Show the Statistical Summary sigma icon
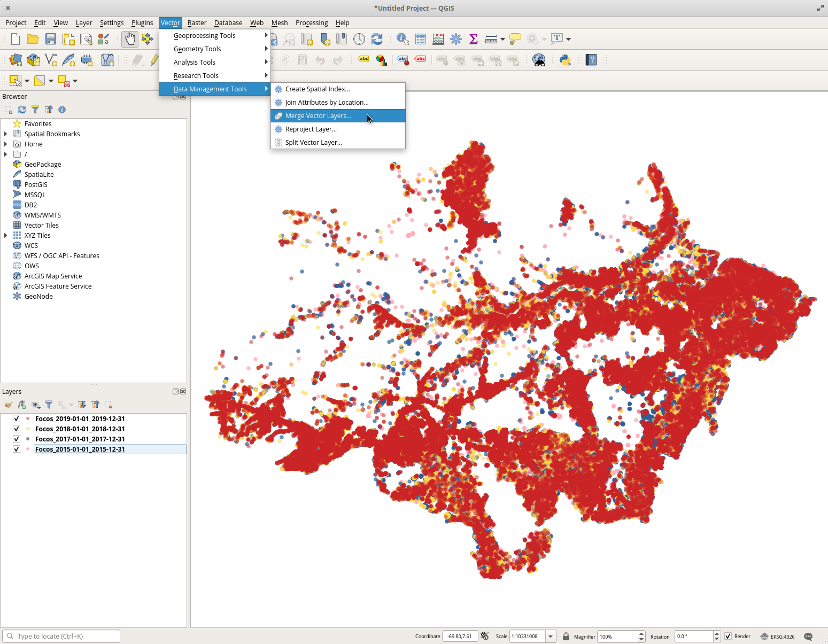The image size is (828, 644). click(474, 39)
